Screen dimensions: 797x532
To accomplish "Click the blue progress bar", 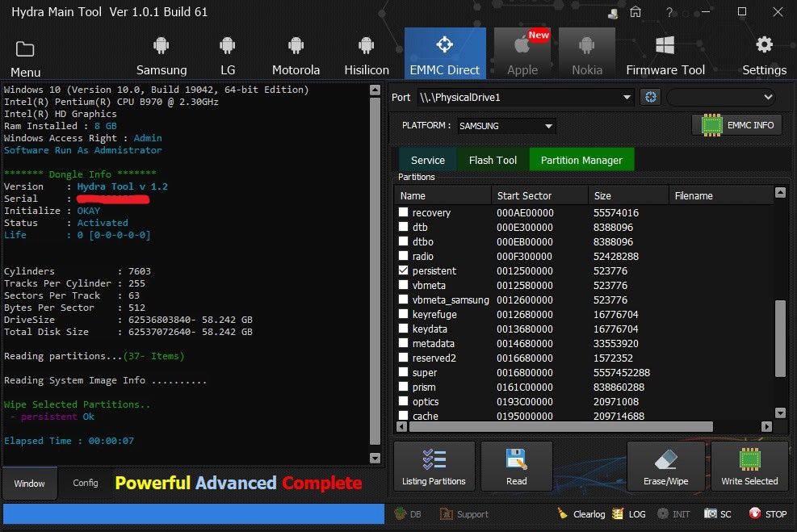I will 194,513.
